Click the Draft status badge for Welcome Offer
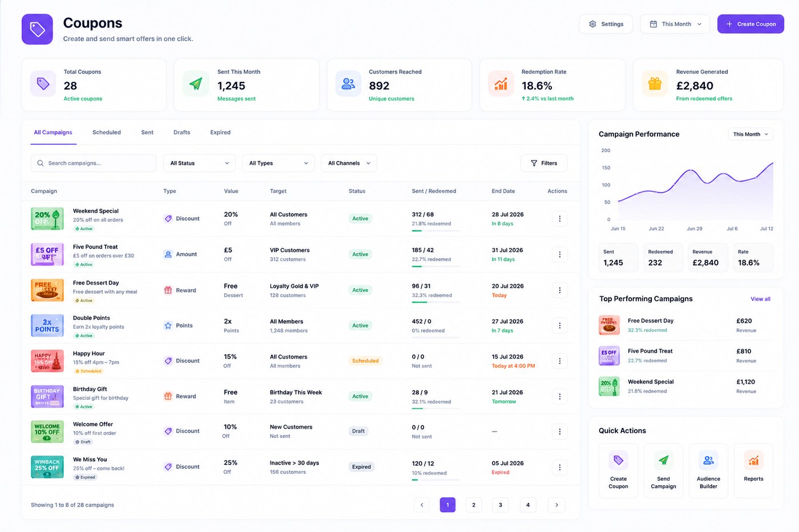Image resolution: width=799 pixels, height=532 pixels. click(358, 431)
